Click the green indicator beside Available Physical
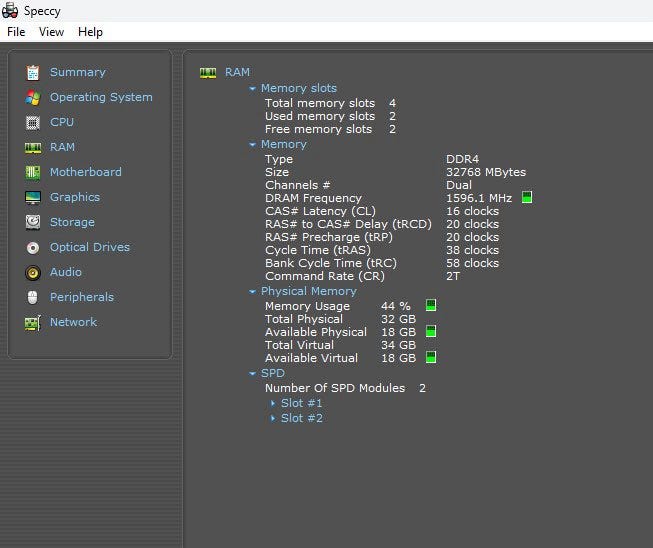653x548 pixels. click(431, 332)
